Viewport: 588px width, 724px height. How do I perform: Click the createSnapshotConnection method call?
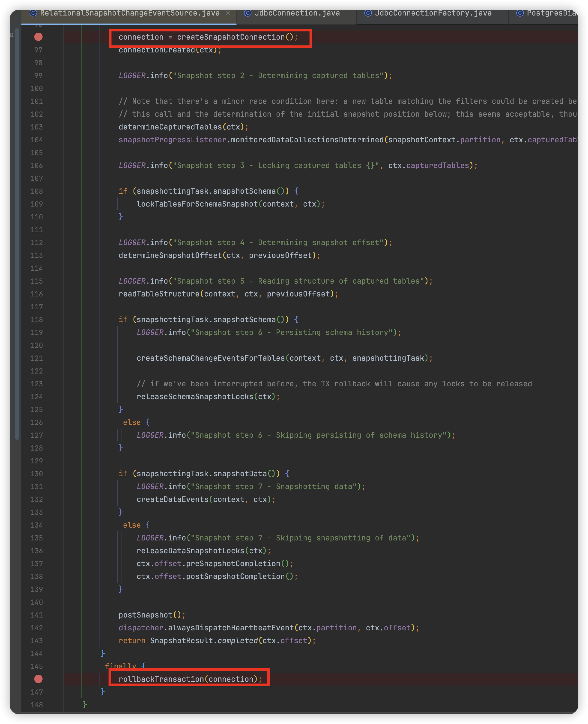tap(231, 37)
